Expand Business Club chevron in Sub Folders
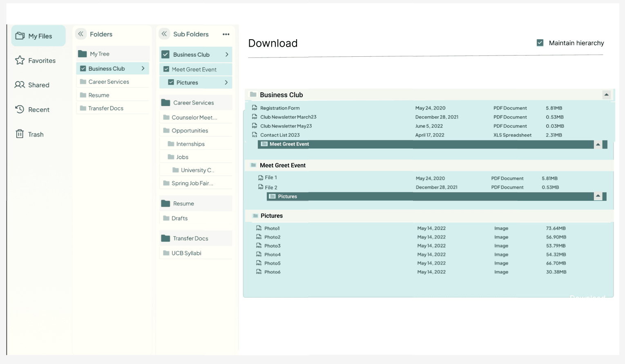Viewport: 625px width, 364px height. point(227,54)
